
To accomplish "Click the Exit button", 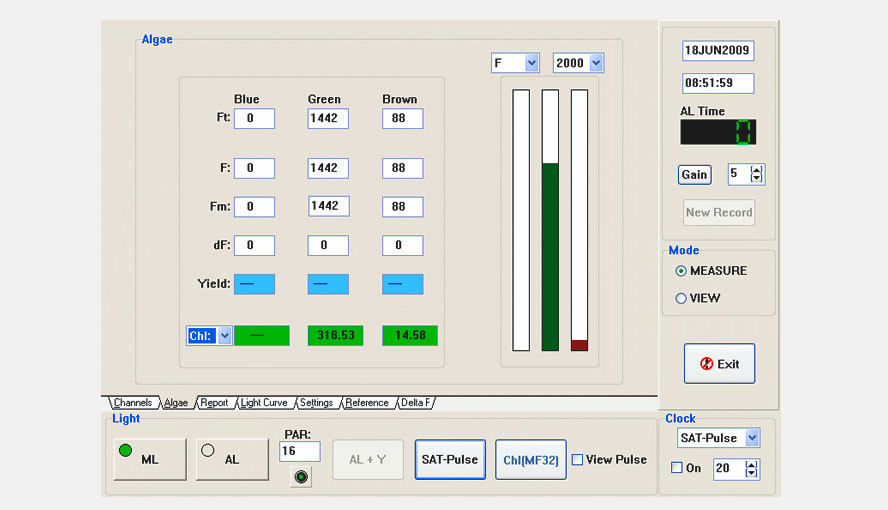I will tap(719, 363).
